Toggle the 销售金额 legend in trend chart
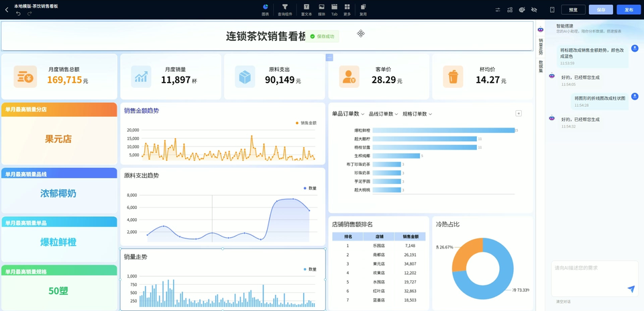The image size is (644, 311). [306, 123]
